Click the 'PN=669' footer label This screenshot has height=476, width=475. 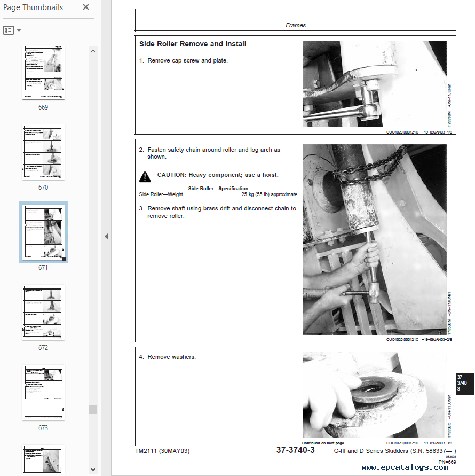coord(447,462)
